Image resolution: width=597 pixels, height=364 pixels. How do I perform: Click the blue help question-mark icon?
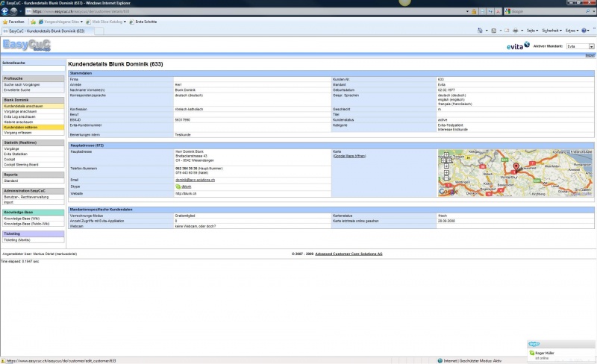click(584, 31)
